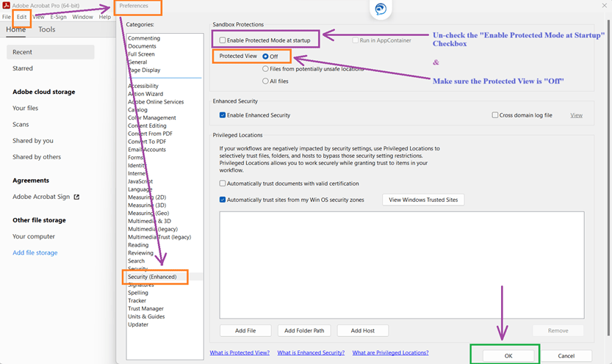
Task: Open Starred in the Home sidebar
Action: pos(23,68)
